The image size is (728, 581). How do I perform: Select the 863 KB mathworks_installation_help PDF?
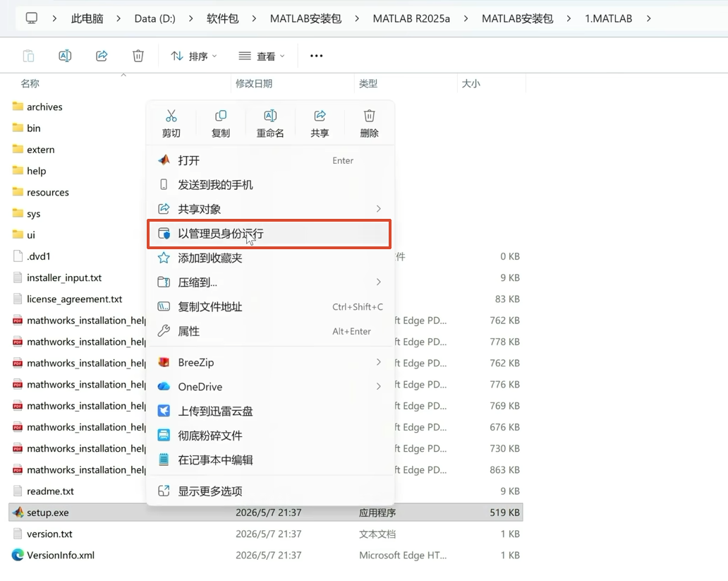coord(86,469)
